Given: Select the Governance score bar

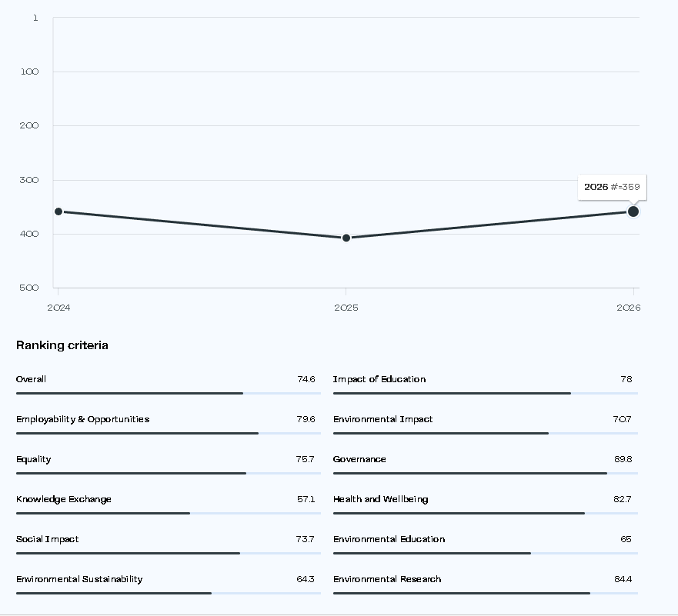Looking at the screenshot, I should coord(486,474).
